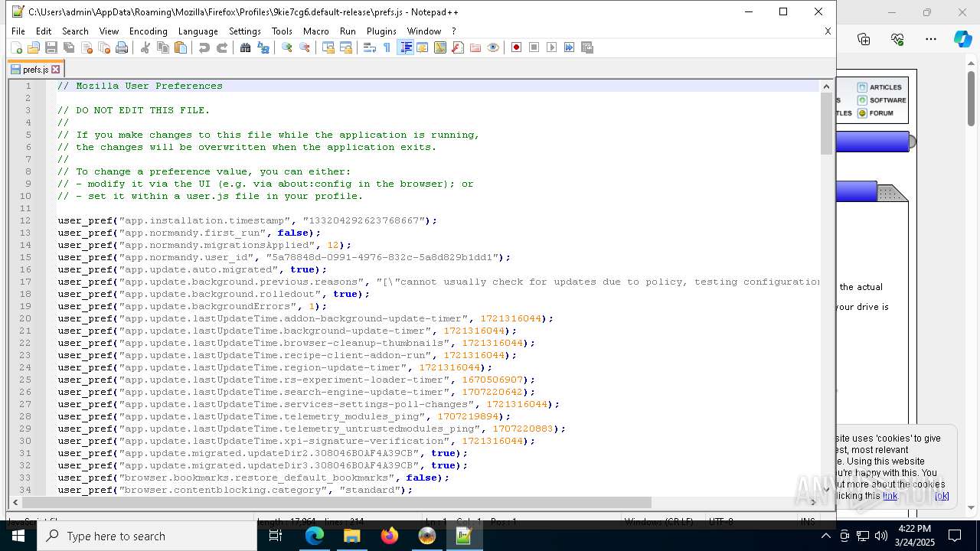
Task: Click the Save Recorded Macro icon
Action: pyautogui.click(x=587, y=47)
